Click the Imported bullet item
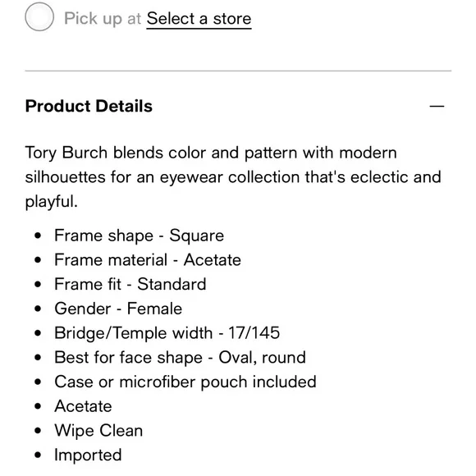Screen dimensions: 476x476 point(88,455)
